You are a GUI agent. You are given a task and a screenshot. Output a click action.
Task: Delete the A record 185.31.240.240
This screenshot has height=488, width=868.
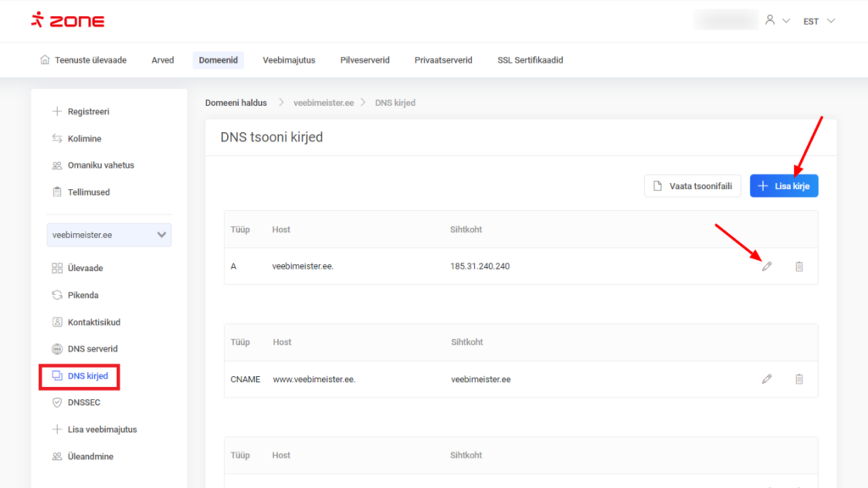798,267
